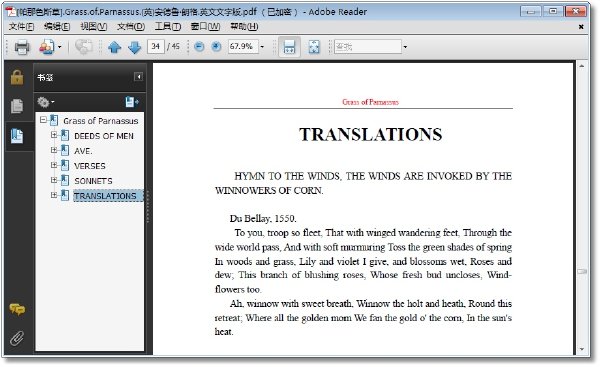600x367 pixels.
Task: Open the 视图(V) menu
Action: click(x=93, y=26)
